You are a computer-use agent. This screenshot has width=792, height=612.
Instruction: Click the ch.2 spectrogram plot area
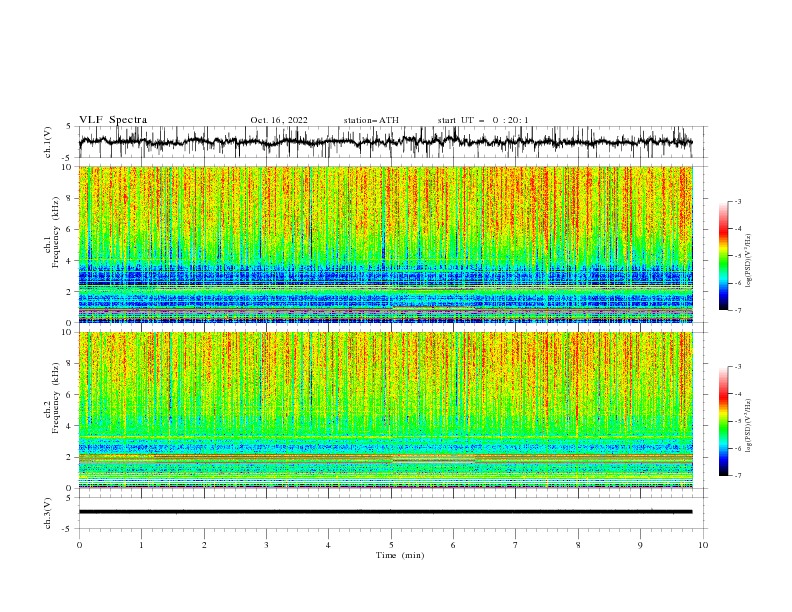point(386,410)
